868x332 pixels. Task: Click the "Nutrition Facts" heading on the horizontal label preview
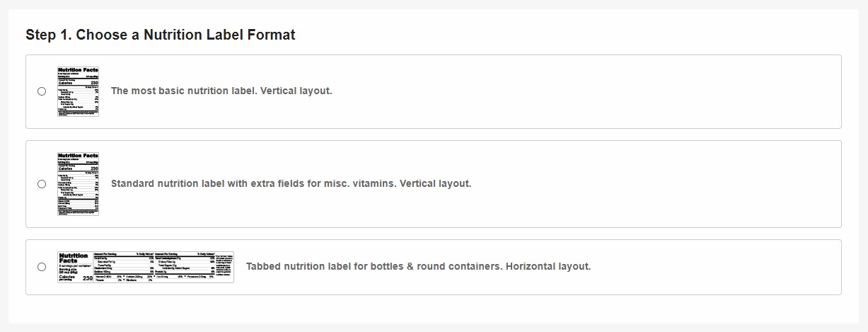coord(74,258)
